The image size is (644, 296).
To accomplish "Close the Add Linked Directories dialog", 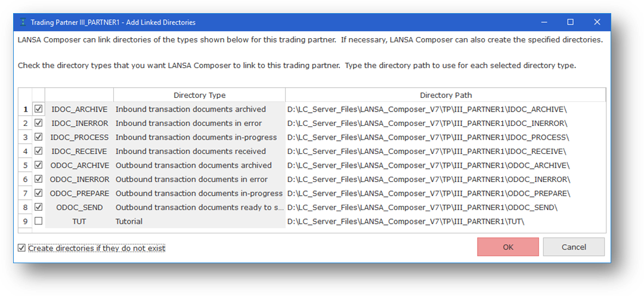I will tap(597, 22).
